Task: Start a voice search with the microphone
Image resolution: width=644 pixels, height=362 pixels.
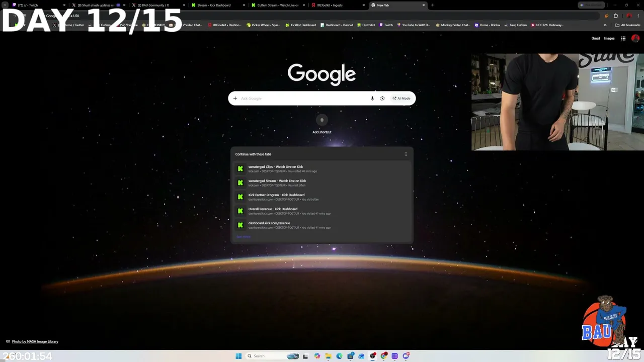Action: tap(372, 99)
